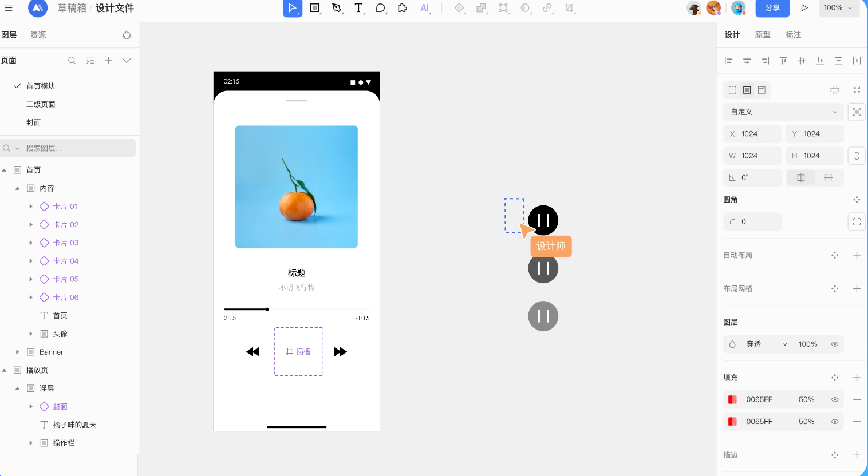The height and width of the screenshot is (476, 868).
Task: Search pages with magnifier icon
Action: [x=72, y=61]
